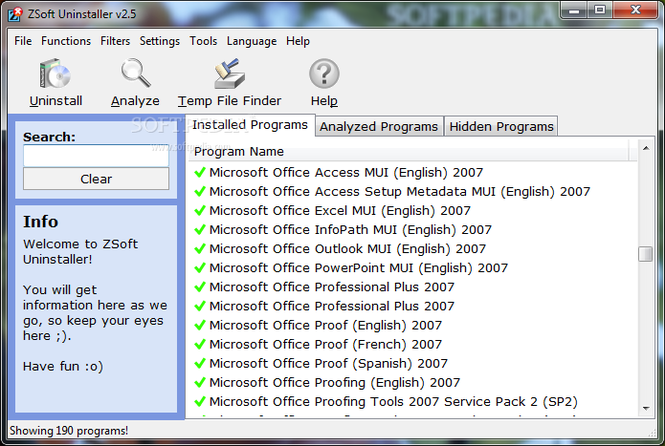Open the Filters menu

pos(115,41)
